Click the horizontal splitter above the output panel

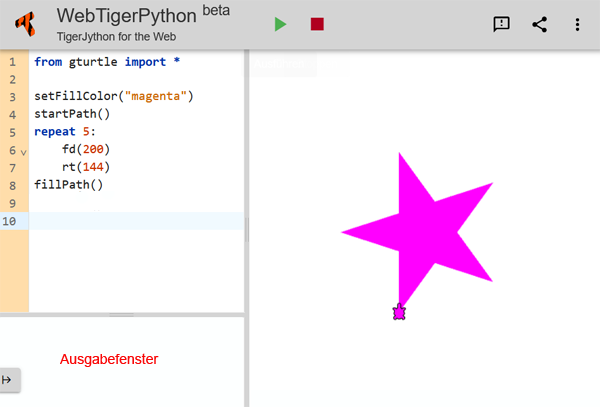point(122,315)
